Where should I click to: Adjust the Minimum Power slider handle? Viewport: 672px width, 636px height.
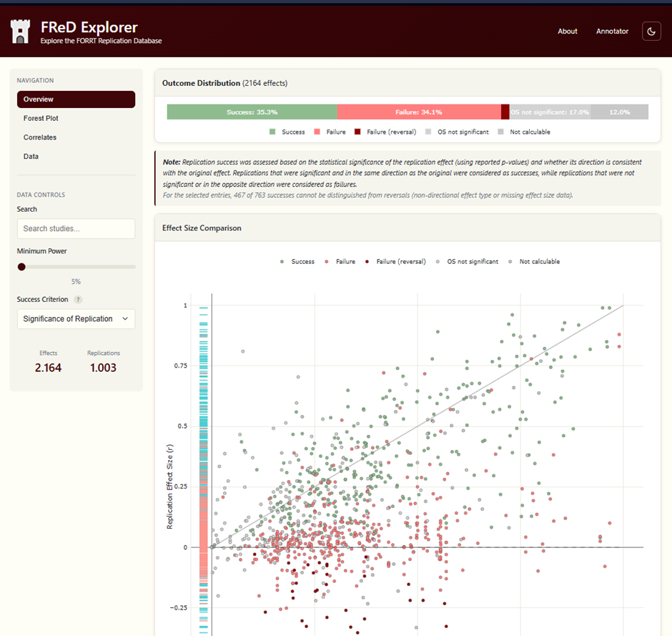21,267
